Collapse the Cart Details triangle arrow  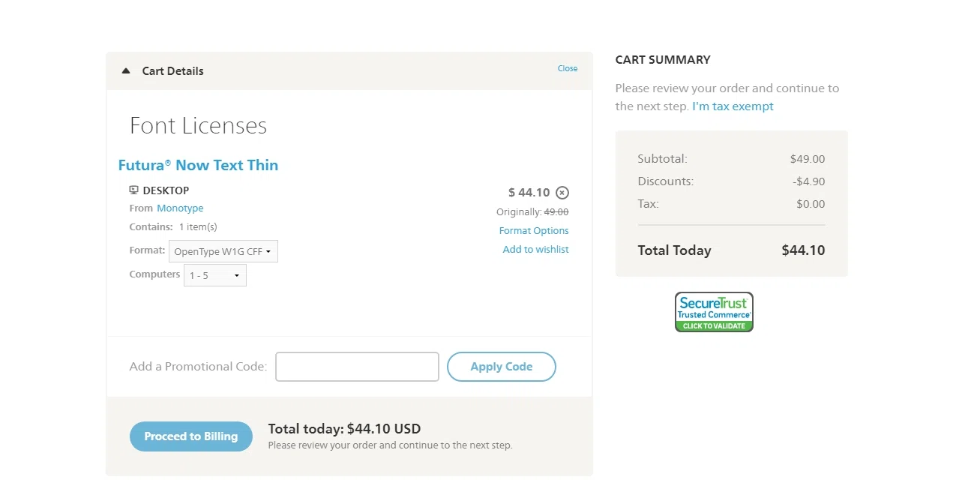tap(126, 70)
